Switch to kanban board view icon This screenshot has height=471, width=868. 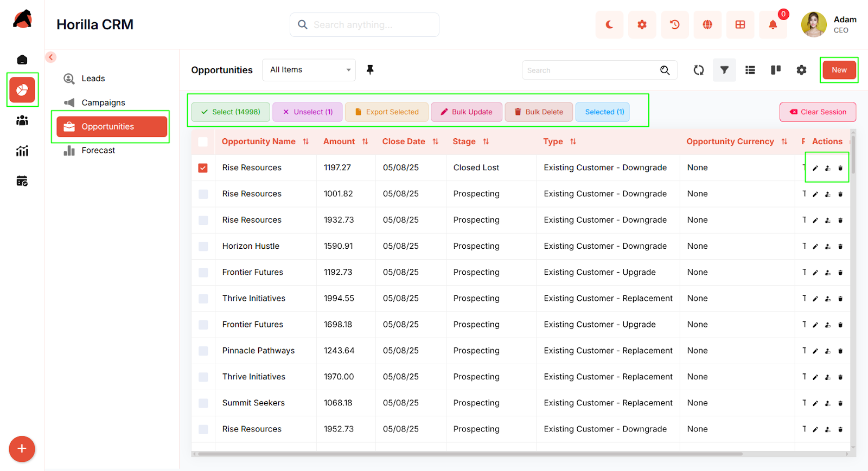(776, 70)
